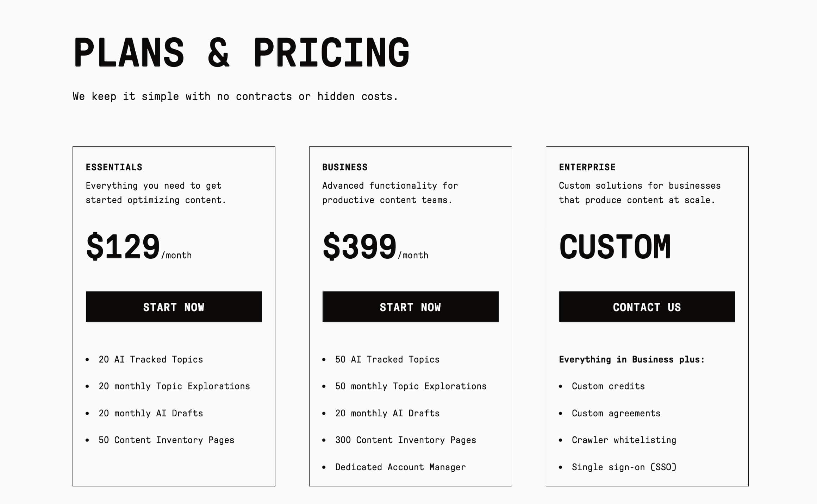Click START NOW under the Essentials plan
This screenshot has height=504, width=817.
174,307
